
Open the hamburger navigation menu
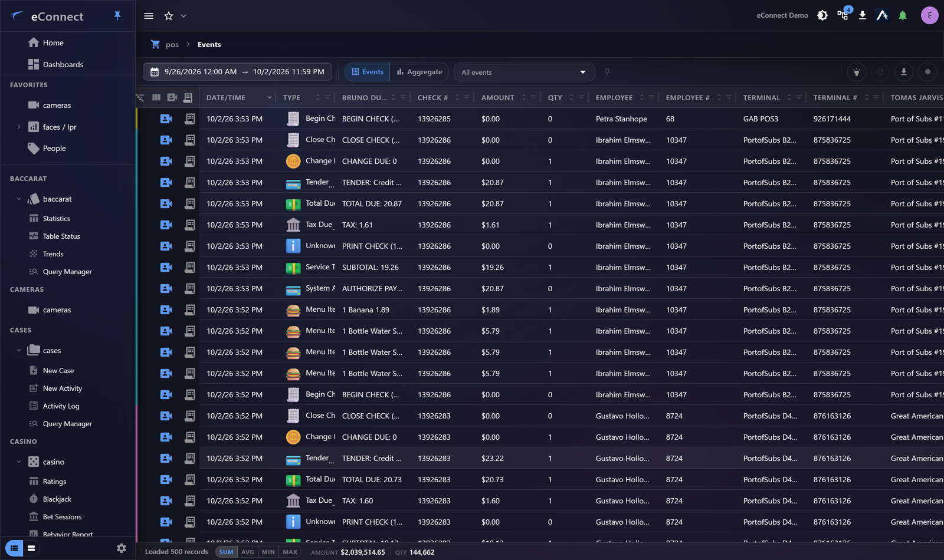click(x=149, y=16)
